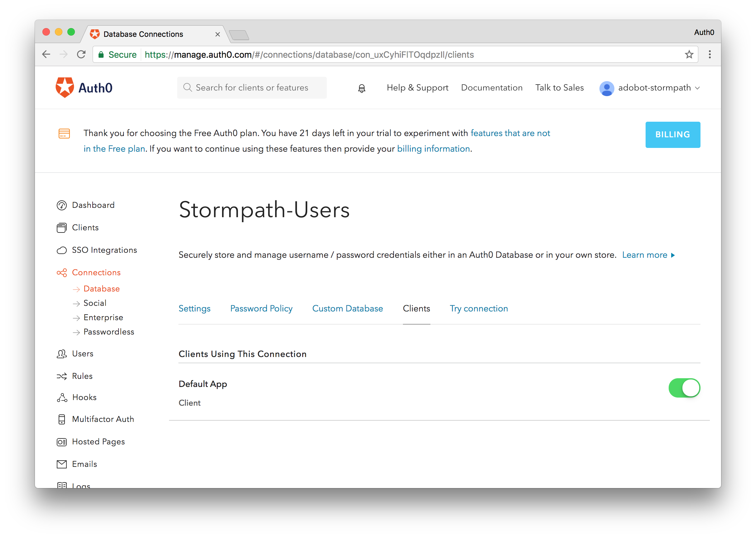The height and width of the screenshot is (538, 756).
Task: Click the Hooks sidebar icon
Action: [x=61, y=398]
